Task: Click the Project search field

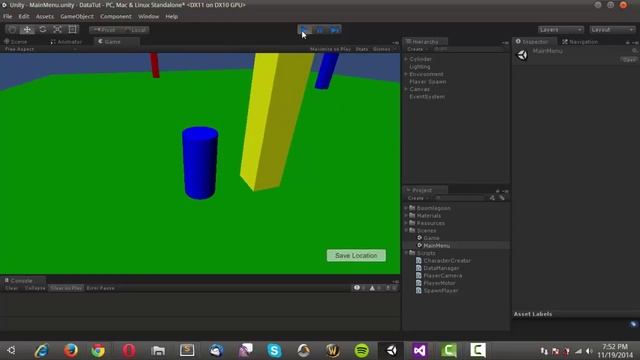Action: (460, 198)
